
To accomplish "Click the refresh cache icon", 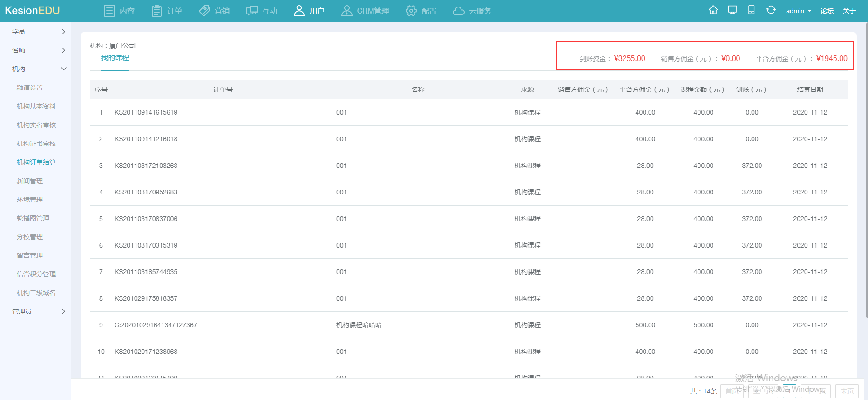I will point(771,10).
